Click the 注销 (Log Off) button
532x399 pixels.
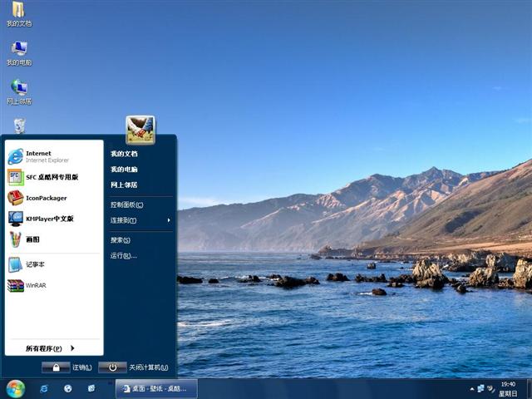point(67,367)
